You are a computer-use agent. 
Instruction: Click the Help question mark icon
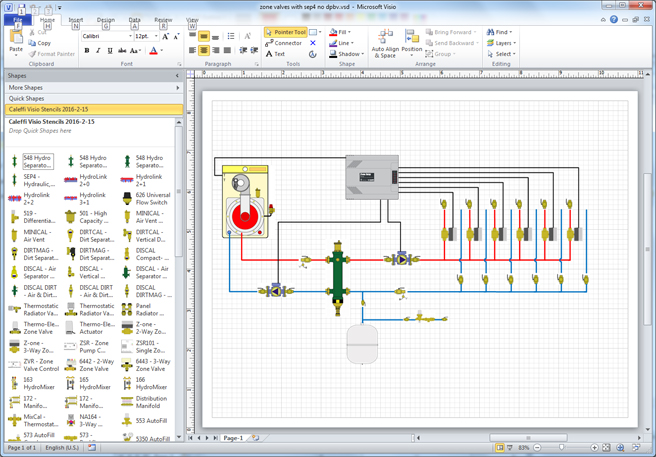[614, 20]
